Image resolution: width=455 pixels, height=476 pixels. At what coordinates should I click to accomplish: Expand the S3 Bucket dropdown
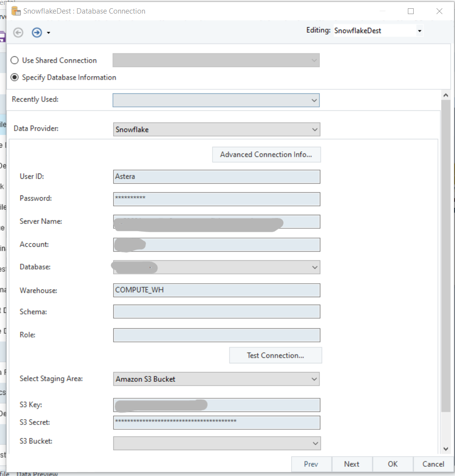click(x=315, y=443)
